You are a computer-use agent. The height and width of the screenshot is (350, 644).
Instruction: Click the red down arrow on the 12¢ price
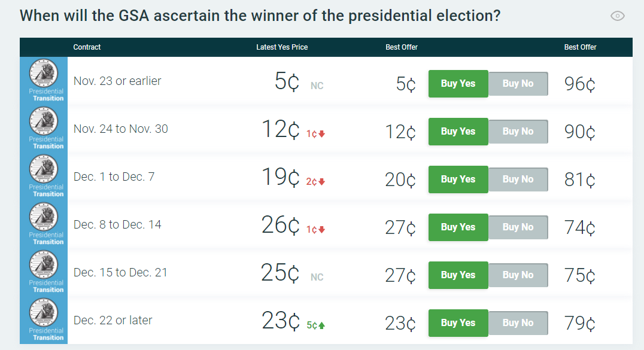pyautogui.click(x=321, y=134)
